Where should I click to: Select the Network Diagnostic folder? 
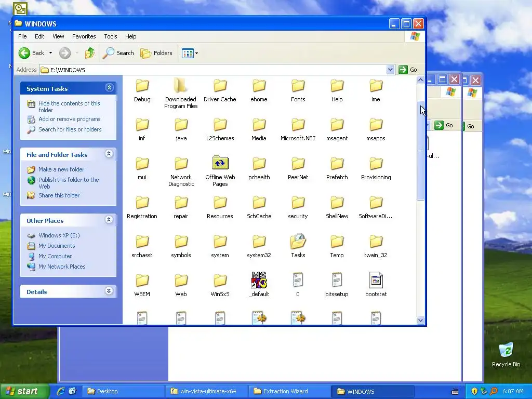(181, 171)
